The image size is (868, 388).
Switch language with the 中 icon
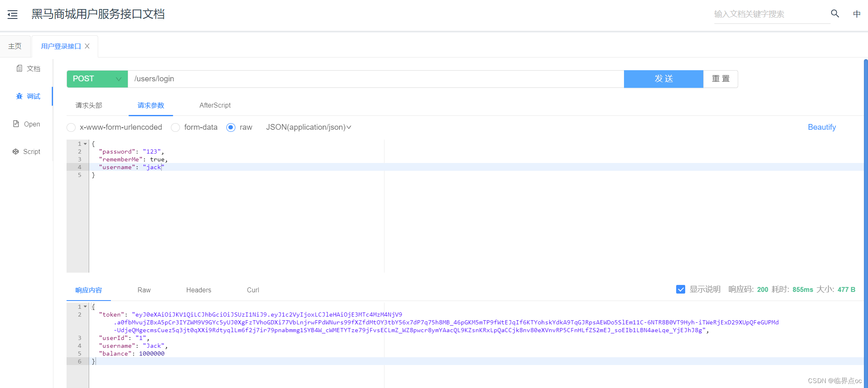tap(857, 14)
